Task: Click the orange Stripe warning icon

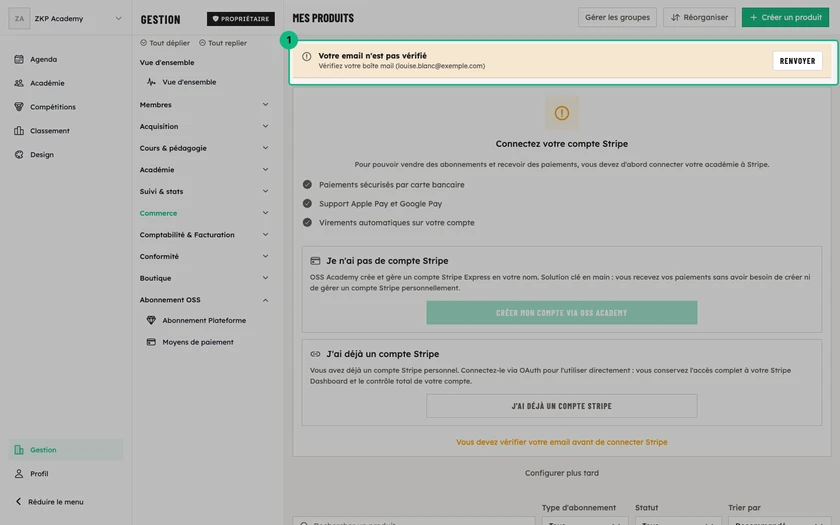Action: coord(561,113)
